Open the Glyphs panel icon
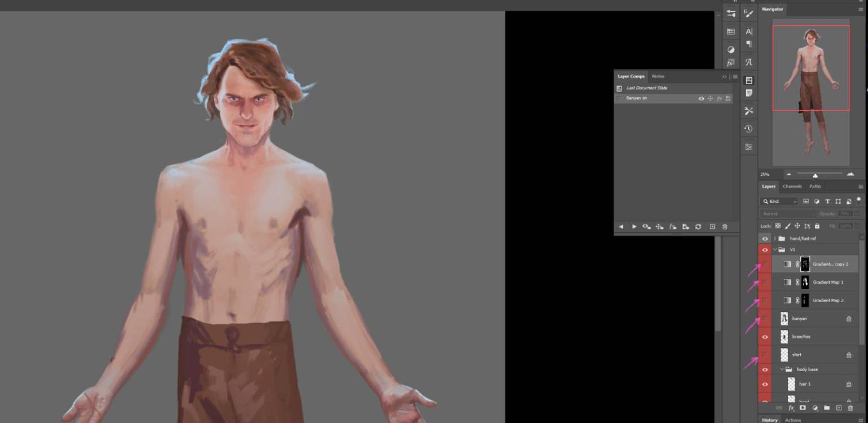This screenshot has width=868, height=423. click(x=748, y=62)
